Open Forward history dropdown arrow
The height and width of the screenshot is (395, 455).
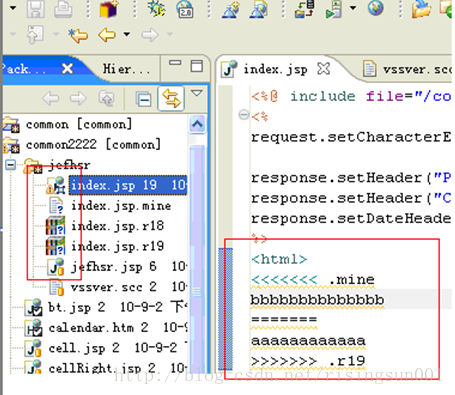pos(170,34)
